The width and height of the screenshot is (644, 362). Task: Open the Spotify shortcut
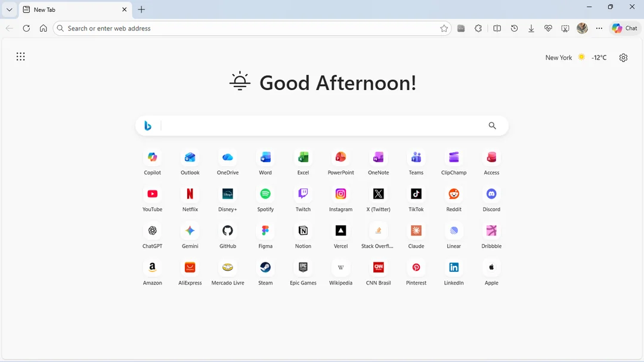265,199
